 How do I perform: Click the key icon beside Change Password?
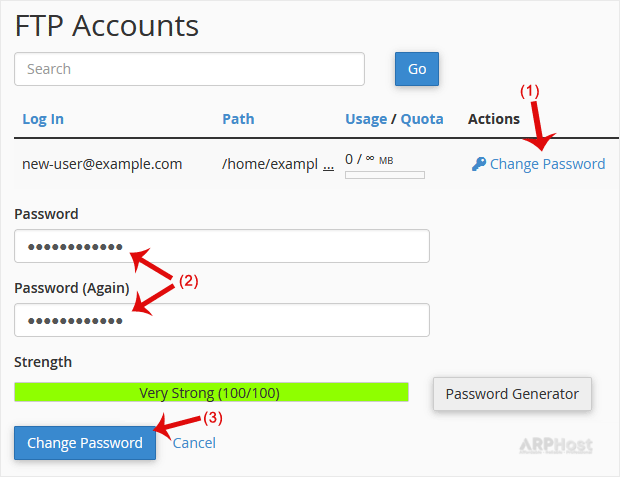[478, 164]
